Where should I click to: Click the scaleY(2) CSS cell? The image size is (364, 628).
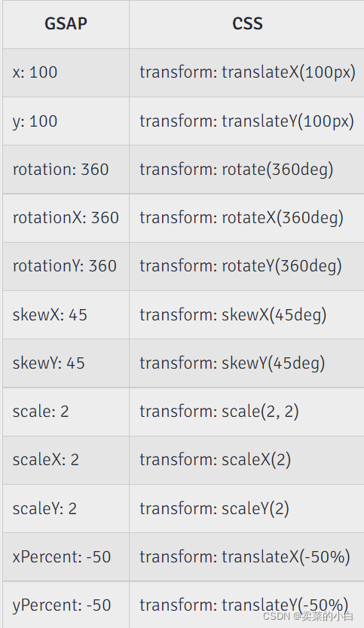click(x=246, y=509)
